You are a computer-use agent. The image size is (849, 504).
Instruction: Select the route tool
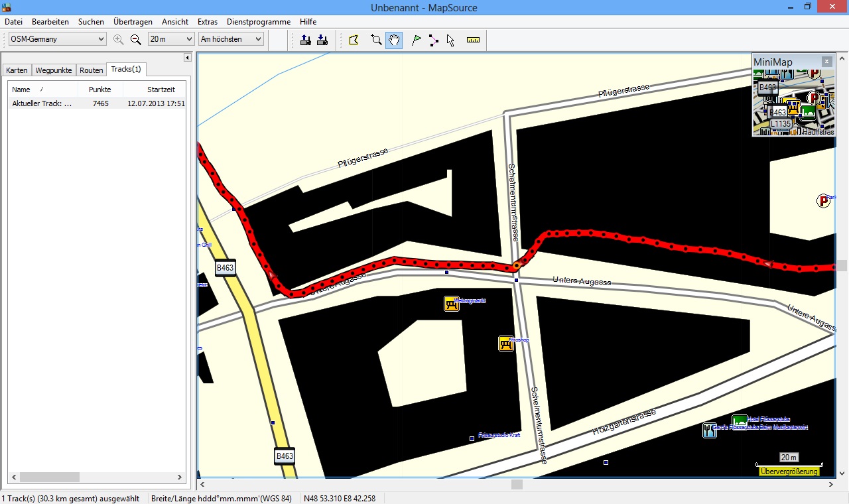[433, 40]
